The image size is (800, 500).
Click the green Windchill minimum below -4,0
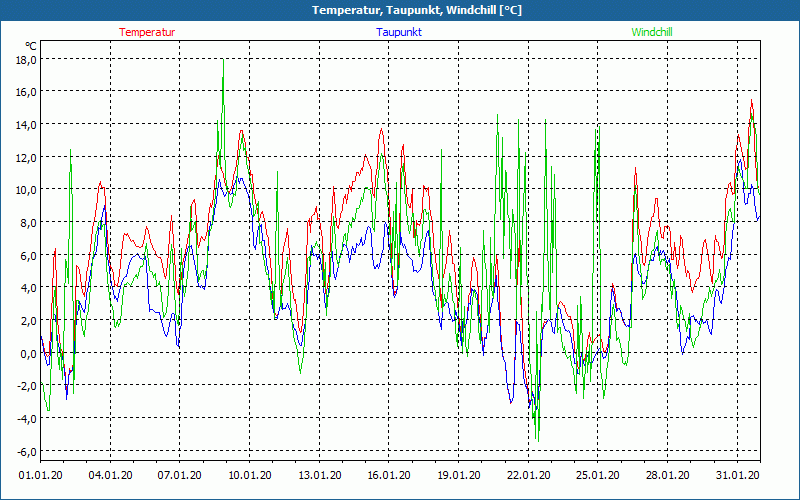(x=538, y=440)
